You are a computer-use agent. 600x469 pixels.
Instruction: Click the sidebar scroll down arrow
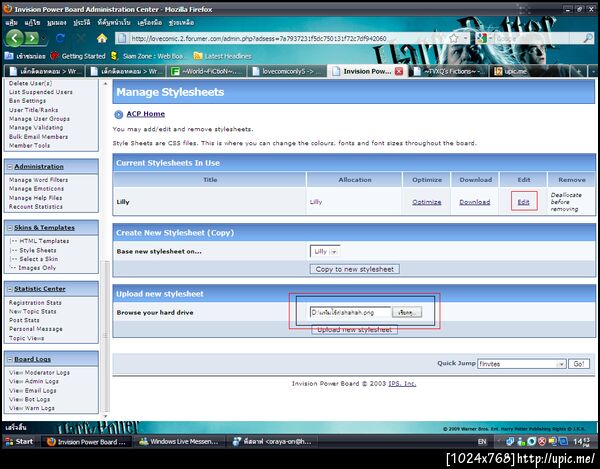[106, 416]
